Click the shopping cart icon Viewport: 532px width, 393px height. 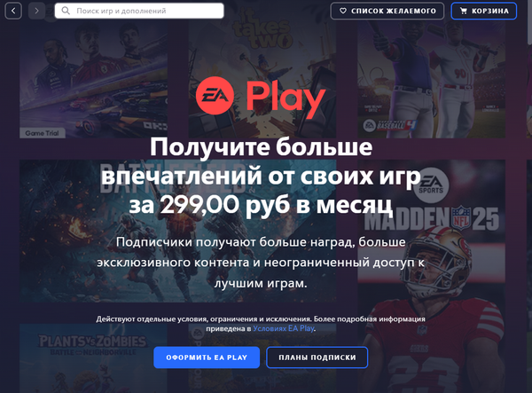(x=463, y=11)
